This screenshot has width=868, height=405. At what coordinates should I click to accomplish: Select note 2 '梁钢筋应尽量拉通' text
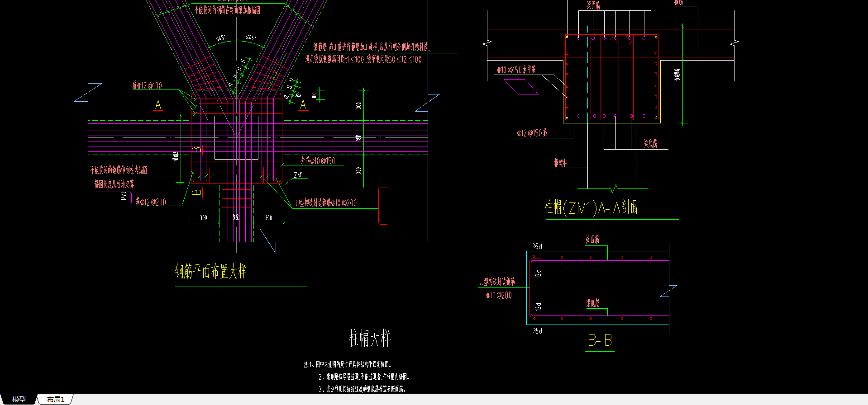pos(364,377)
